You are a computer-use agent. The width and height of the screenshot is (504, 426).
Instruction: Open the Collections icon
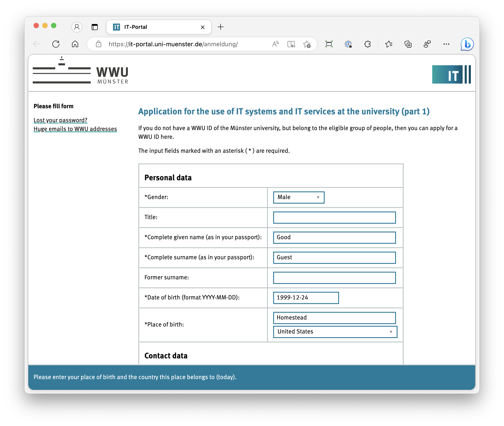(x=408, y=44)
